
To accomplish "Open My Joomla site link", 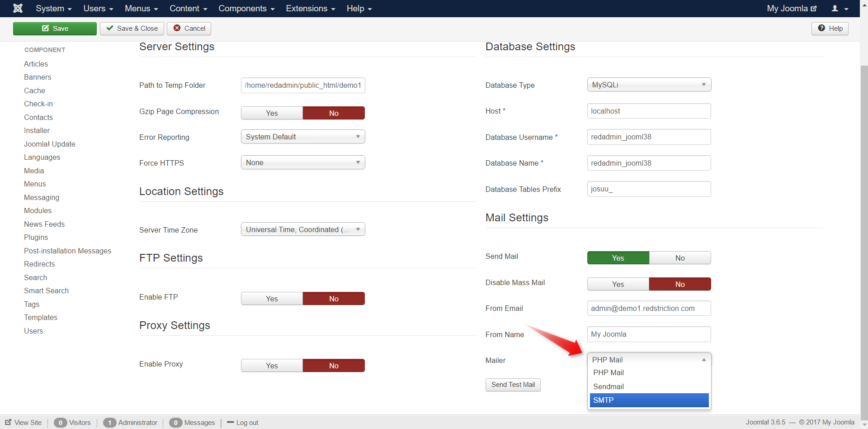I will 792,9.
